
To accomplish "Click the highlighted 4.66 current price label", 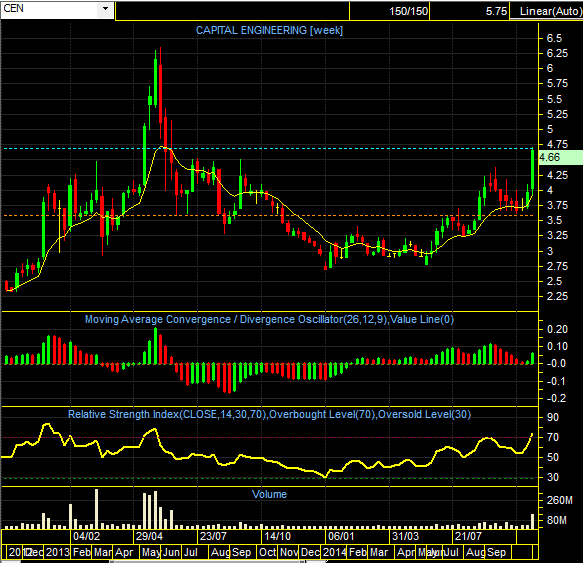I will tap(560, 157).
